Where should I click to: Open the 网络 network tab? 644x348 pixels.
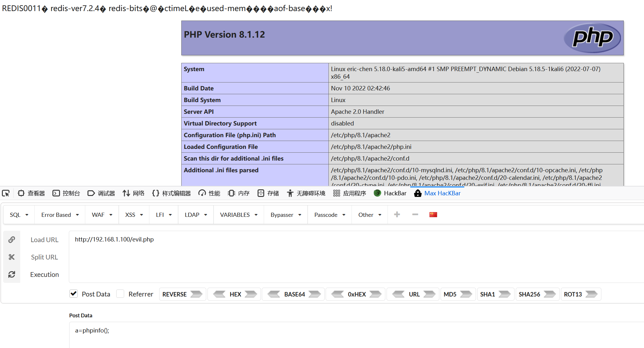coord(134,193)
